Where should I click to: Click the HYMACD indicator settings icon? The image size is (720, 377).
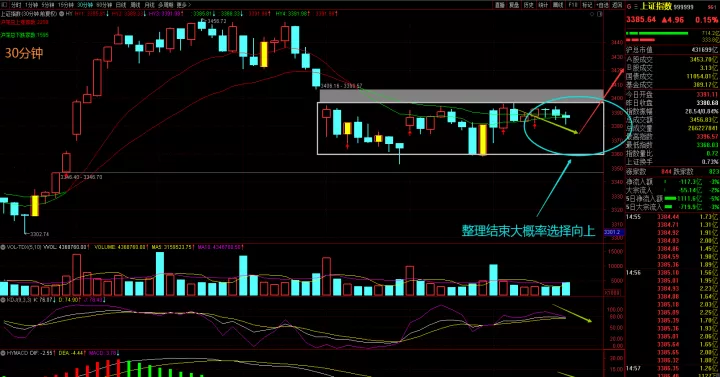[3, 353]
